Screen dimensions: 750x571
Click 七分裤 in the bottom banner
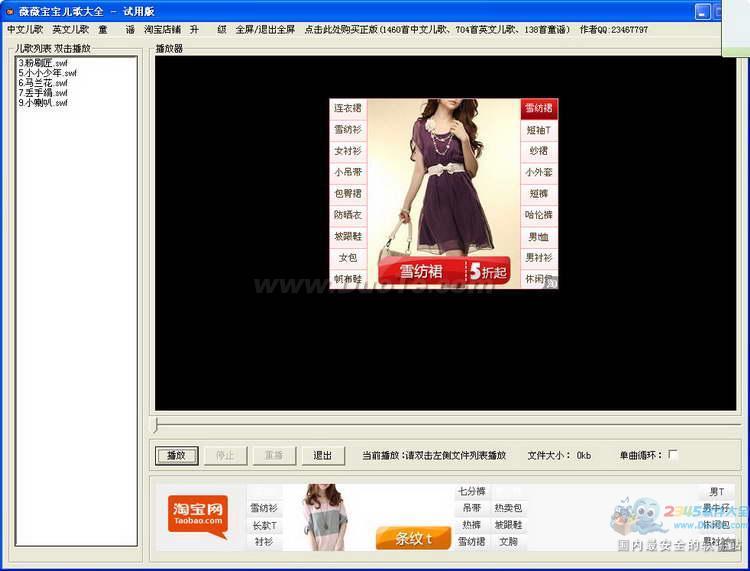coord(472,491)
